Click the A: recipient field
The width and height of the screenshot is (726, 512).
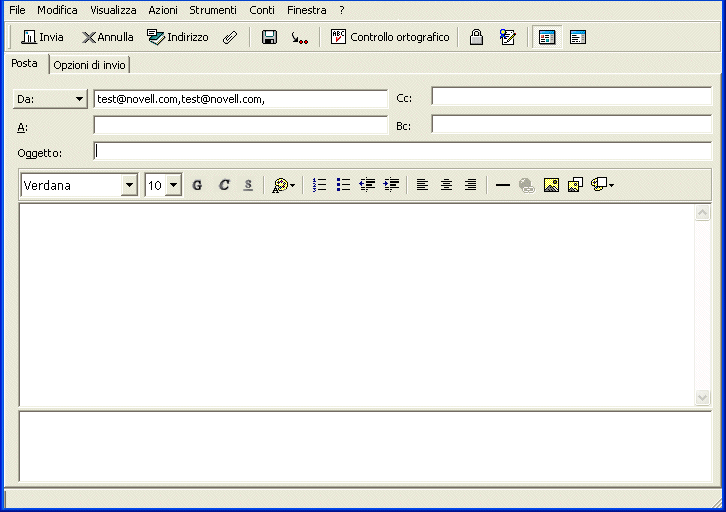pyautogui.click(x=240, y=125)
